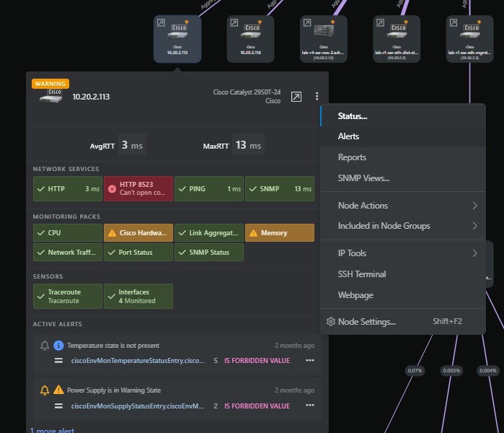This screenshot has width=504, height=433.
Task: Open the Cisco Hardware warning pack
Action: pos(138,233)
